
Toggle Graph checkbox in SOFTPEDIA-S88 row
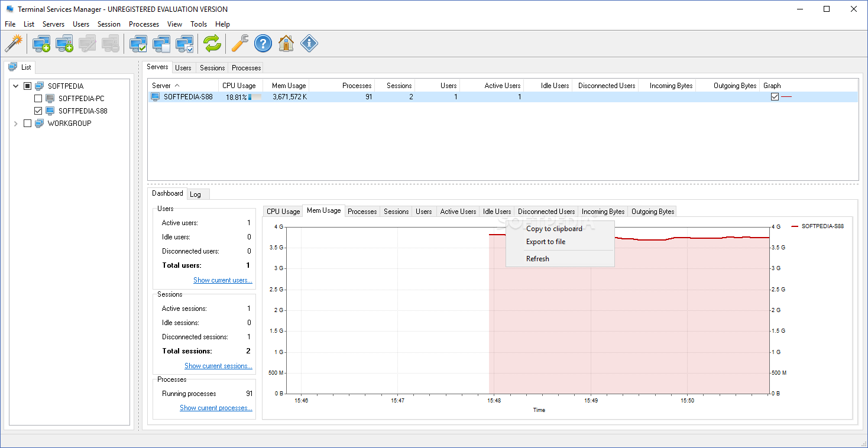(x=775, y=97)
